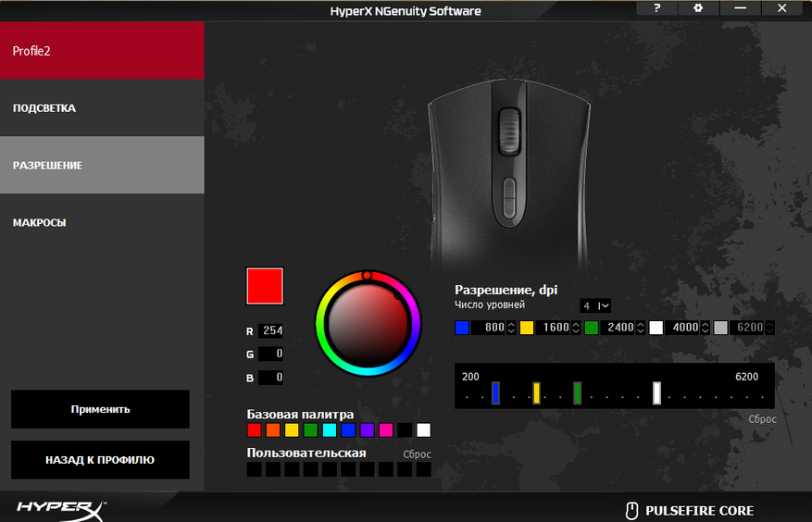Click the Pulsefire Core mouse icon
This screenshot has height=522, width=812.
[631, 511]
